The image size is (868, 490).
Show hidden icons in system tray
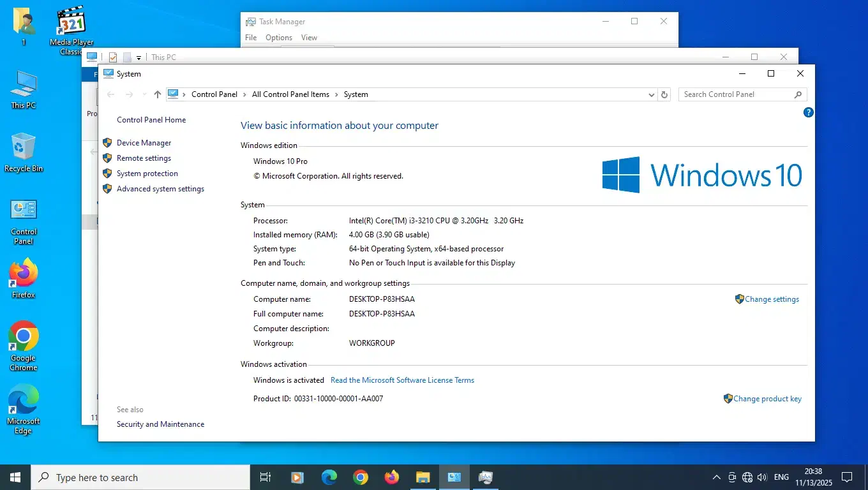716,477
